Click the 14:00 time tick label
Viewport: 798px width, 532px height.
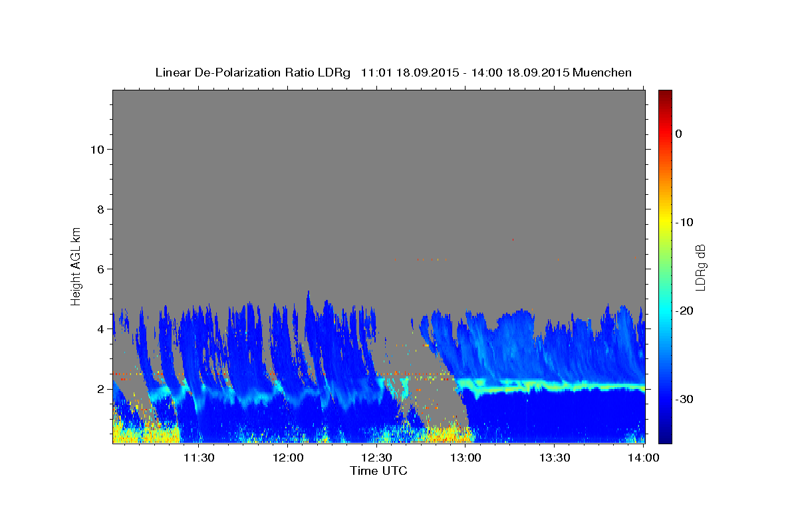click(644, 458)
